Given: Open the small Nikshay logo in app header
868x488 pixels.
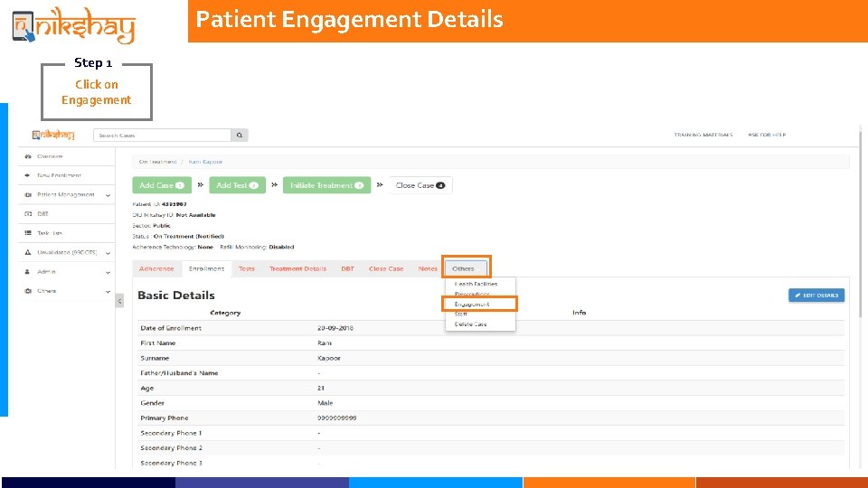Looking at the screenshot, I should coord(53,135).
